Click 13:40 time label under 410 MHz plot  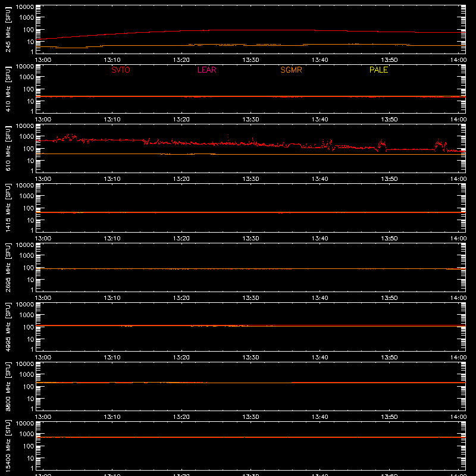320,120
